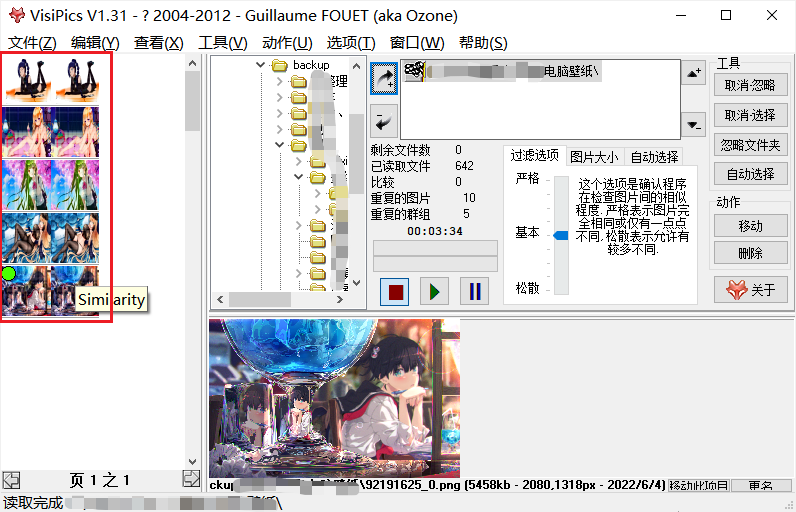The image size is (796, 512).
Task: Open the 选项(T) menu
Action: click(x=351, y=43)
